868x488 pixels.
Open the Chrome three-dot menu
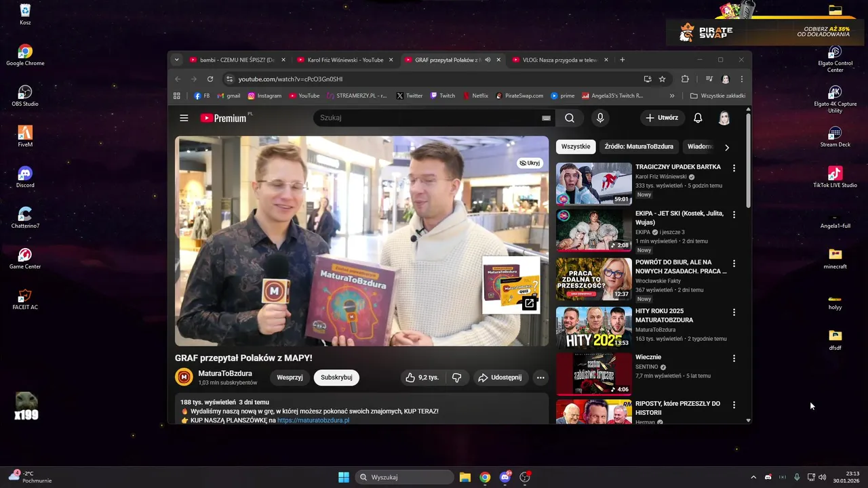pos(741,79)
